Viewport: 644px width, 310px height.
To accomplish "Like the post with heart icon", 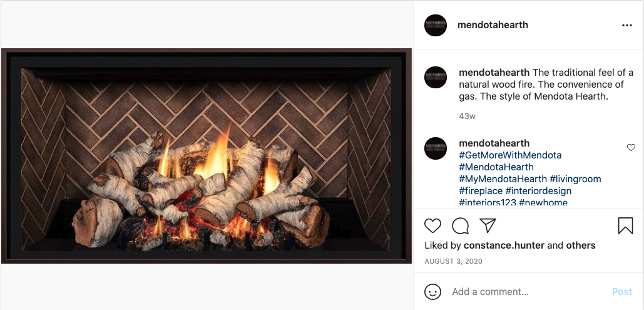I will pos(432,225).
